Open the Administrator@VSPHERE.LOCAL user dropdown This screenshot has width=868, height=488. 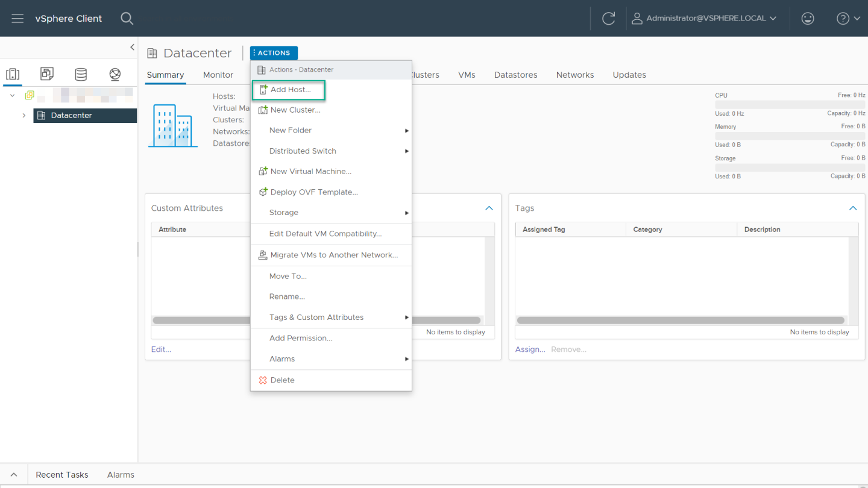coord(705,19)
